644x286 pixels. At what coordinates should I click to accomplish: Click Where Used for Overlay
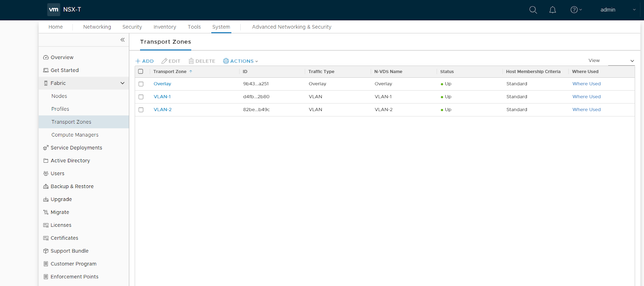[586, 84]
